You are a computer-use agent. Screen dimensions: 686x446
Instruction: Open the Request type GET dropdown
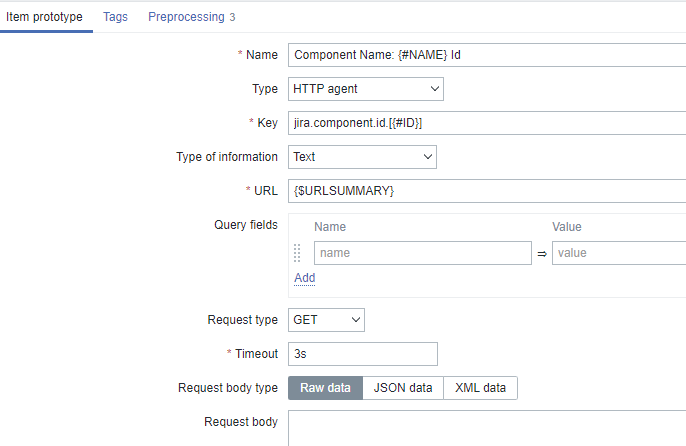[x=327, y=320]
